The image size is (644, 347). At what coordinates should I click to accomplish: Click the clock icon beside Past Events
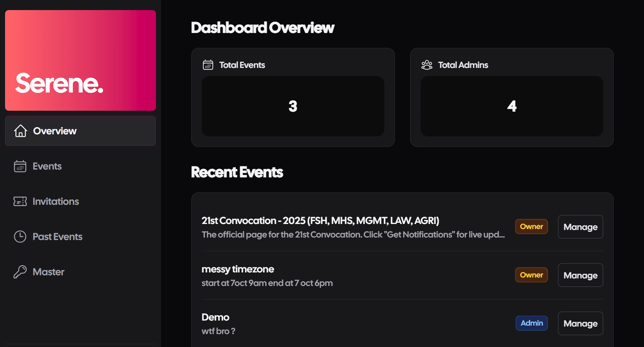point(20,237)
